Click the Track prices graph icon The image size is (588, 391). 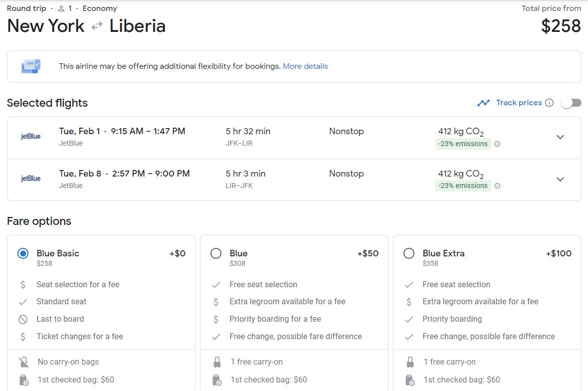point(483,103)
